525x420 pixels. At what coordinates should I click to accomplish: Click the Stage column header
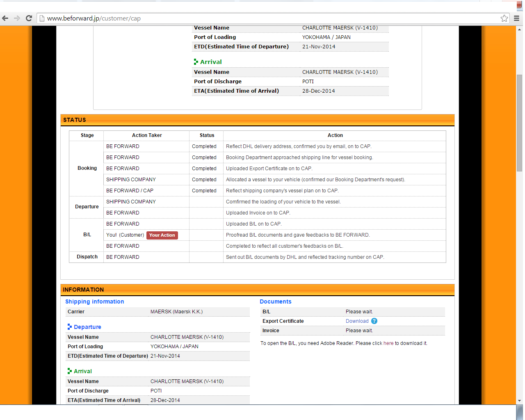click(87, 135)
